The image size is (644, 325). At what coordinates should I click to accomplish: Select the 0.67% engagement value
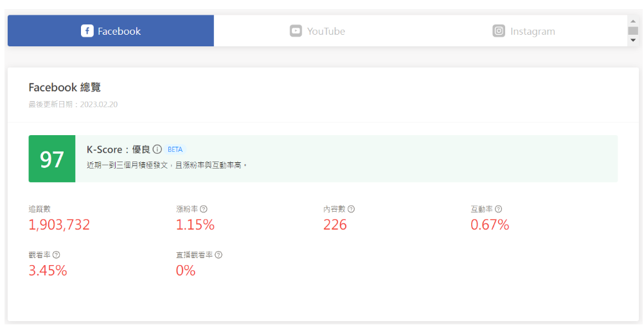point(490,225)
